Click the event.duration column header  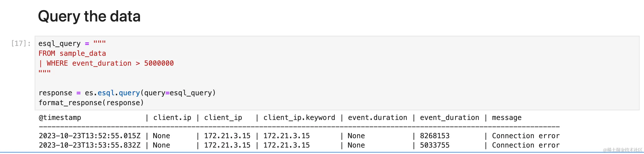click(377, 118)
